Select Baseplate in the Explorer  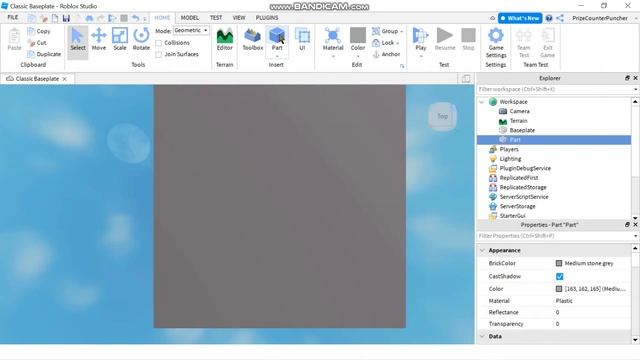(522, 130)
